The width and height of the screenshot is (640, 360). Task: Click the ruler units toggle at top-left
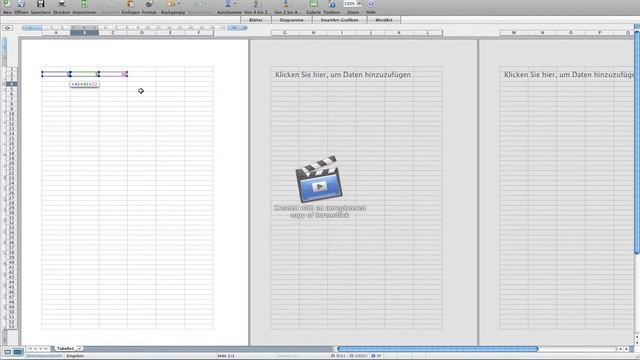coord(7,28)
